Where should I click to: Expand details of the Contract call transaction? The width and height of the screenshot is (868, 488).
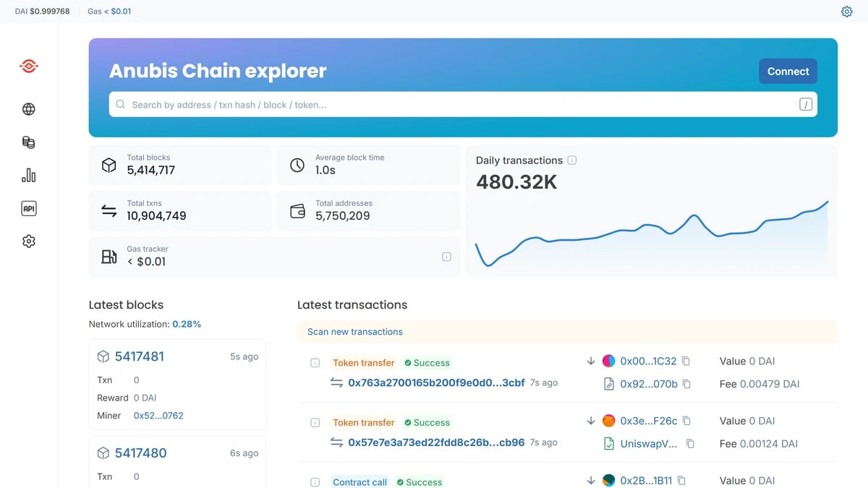315,482
